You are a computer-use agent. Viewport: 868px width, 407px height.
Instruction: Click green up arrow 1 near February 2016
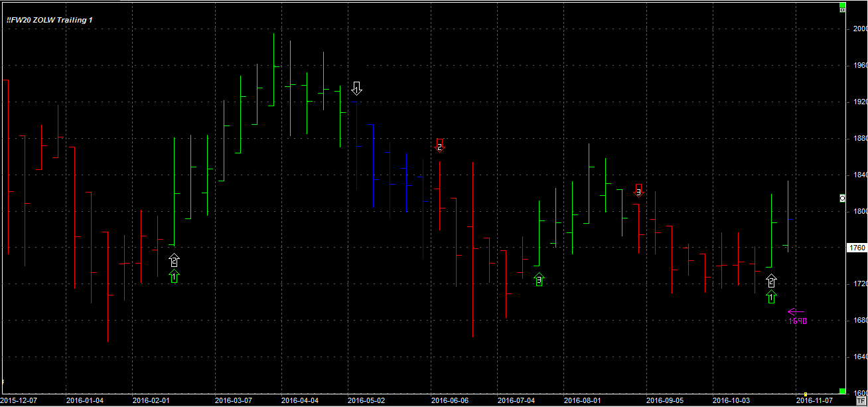click(x=174, y=277)
